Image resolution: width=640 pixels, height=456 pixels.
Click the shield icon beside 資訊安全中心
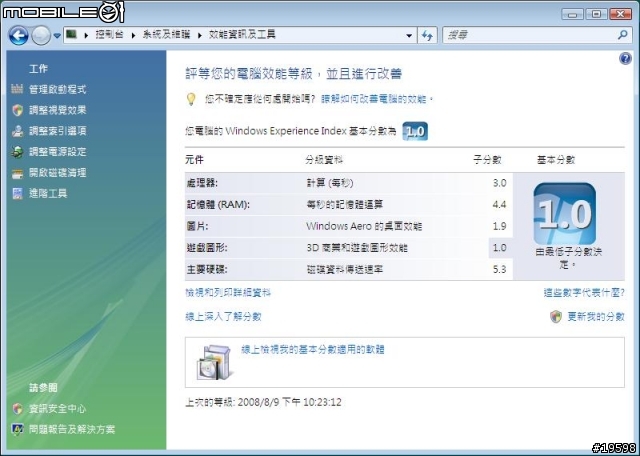pyautogui.click(x=17, y=408)
